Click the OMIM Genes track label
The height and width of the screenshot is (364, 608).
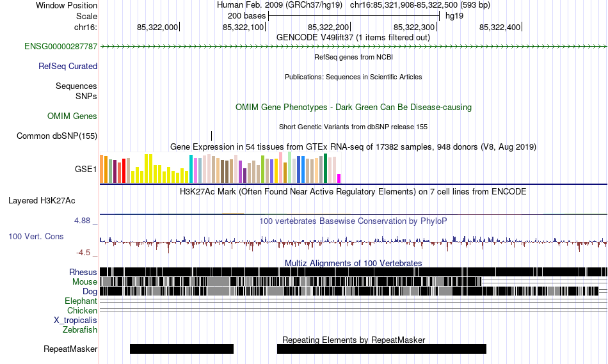pos(72,116)
